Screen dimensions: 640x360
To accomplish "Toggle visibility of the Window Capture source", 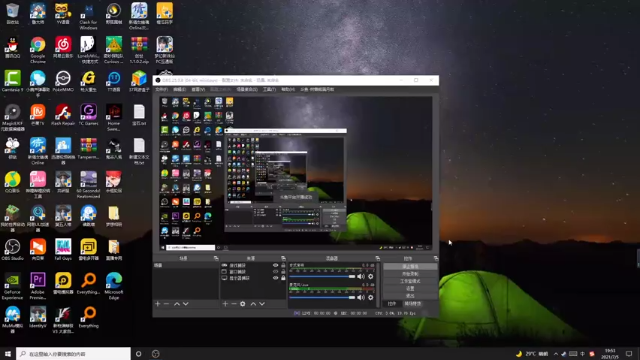I will click(x=276, y=271).
